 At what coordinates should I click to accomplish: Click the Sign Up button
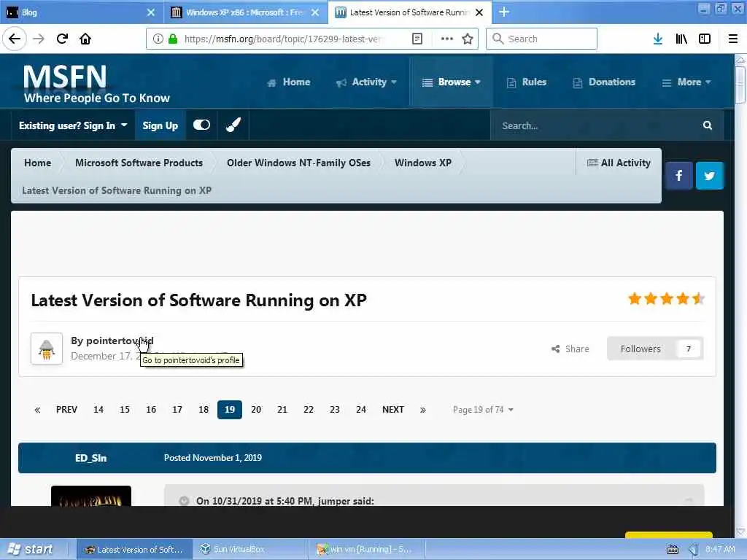point(160,125)
